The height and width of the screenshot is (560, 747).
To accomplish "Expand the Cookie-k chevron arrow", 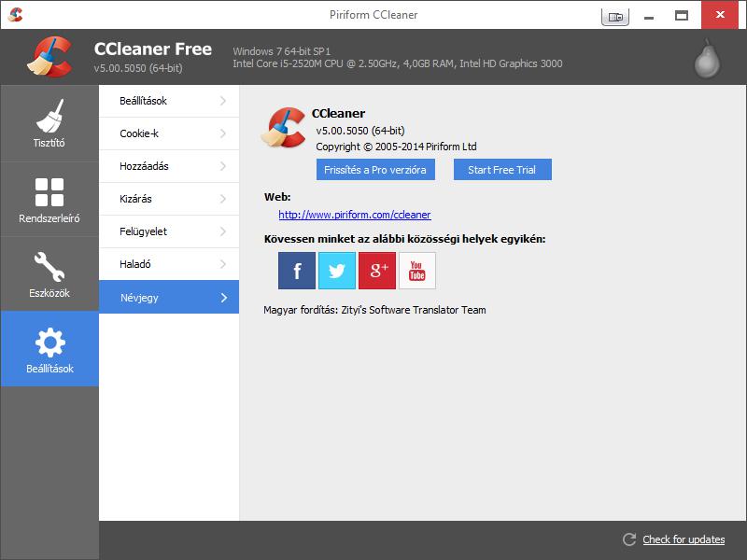I will point(223,133).
